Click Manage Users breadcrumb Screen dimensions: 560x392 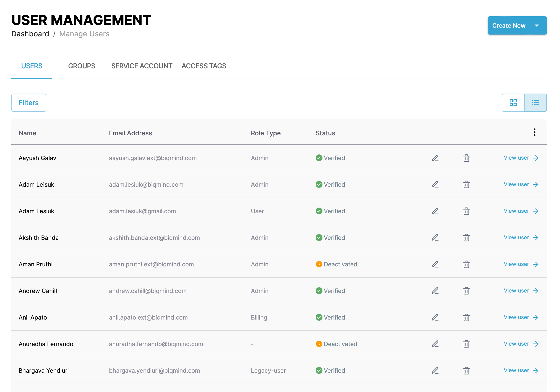click(84, 34)
